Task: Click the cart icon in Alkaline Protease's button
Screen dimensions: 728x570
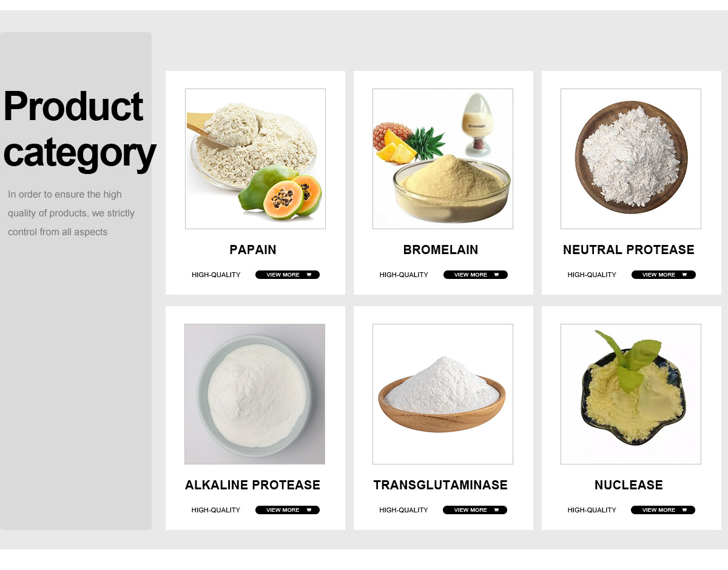Action: (x=309, y=510)
